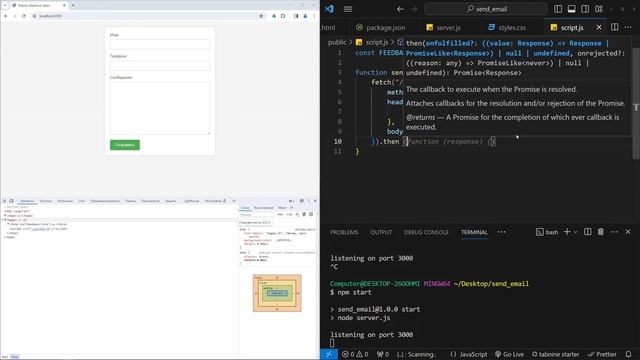Screen dimensions: 640x360
Task: Click line 10 in the editor gutter
Action: 338,141
